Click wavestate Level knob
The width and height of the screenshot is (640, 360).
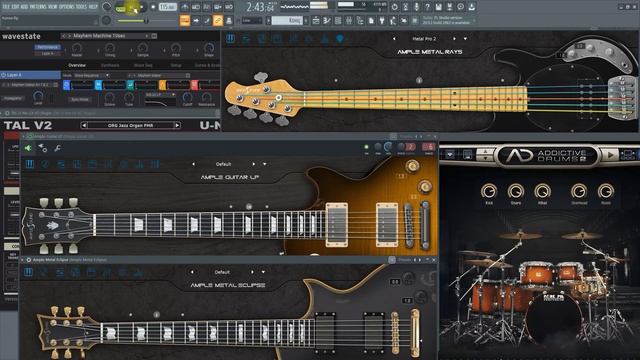(x=38, y=97)
